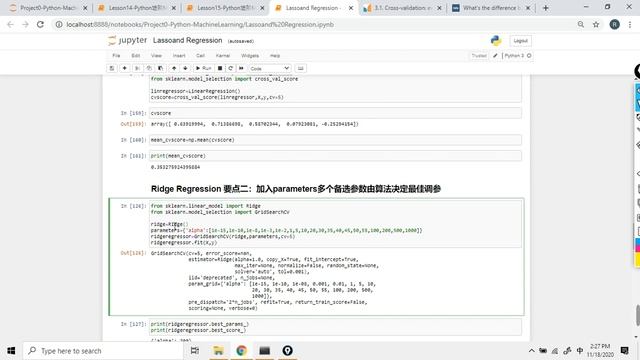640x360 pixels.
Task: Open the Widgets menu
Action: pyautogui.click(x=250, y=56)
